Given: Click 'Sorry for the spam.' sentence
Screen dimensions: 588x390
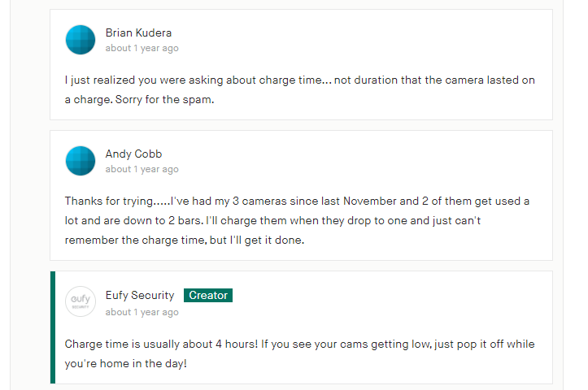Looking at the screenshot, I should pyautogui.click(x=164, y=100).
